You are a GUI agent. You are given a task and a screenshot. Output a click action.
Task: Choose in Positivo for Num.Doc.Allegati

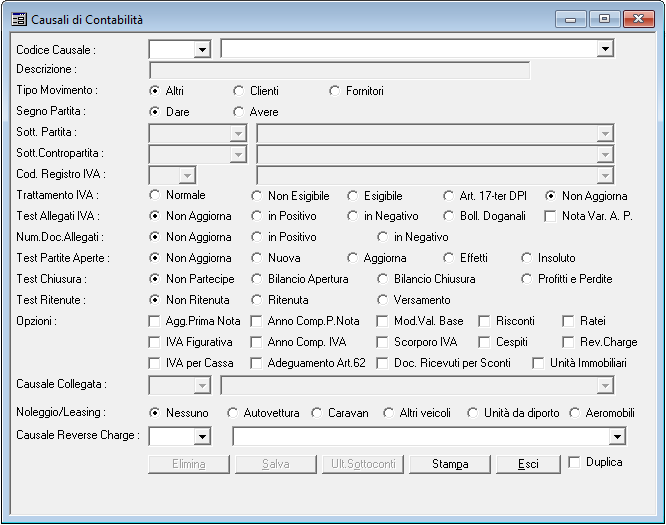pos(257,237)
